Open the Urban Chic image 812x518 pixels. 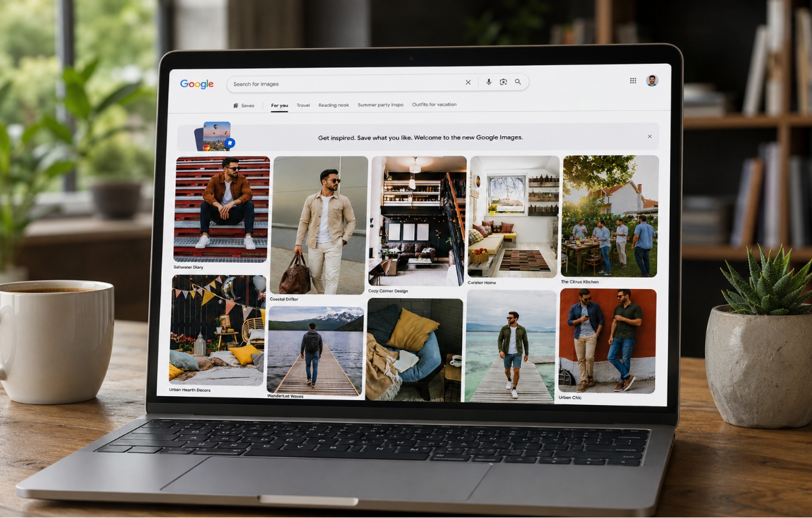(x=608, y=341)
